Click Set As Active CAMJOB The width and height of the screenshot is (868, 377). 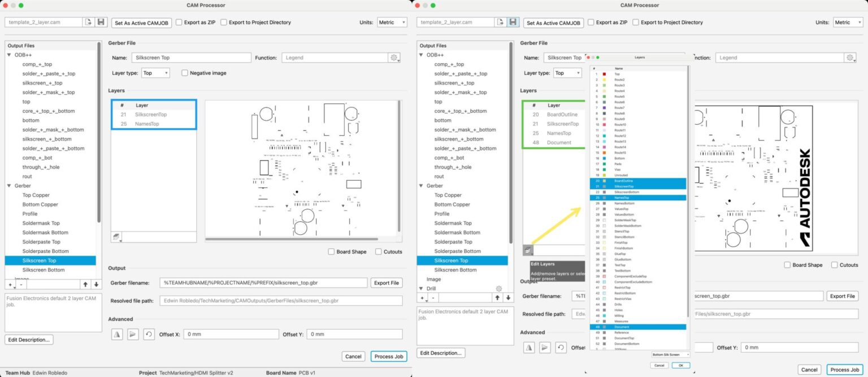[x=141, y=23]
